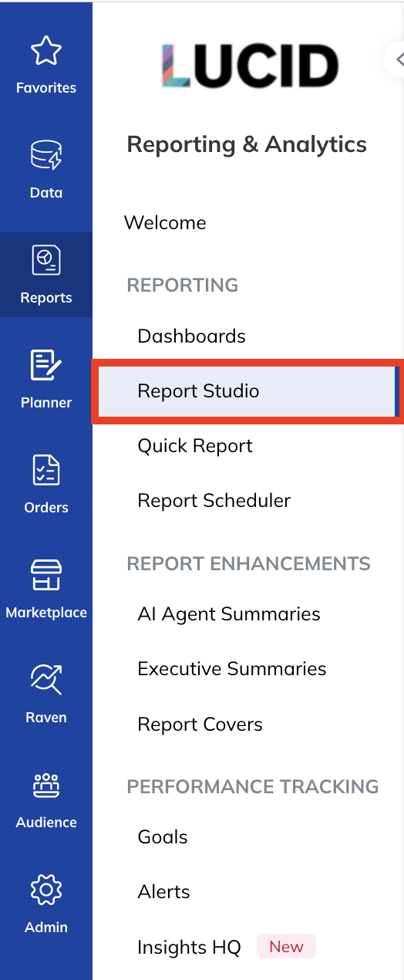Screen dimensions: 404x980
Task: Click the LUCID logo
Action: tap(250, 66)
